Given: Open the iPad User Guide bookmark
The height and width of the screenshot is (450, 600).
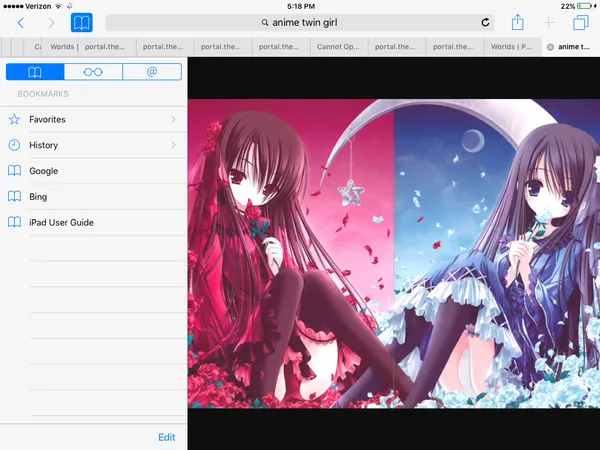Looking at the screenshot, I should (x=94, y=222).
